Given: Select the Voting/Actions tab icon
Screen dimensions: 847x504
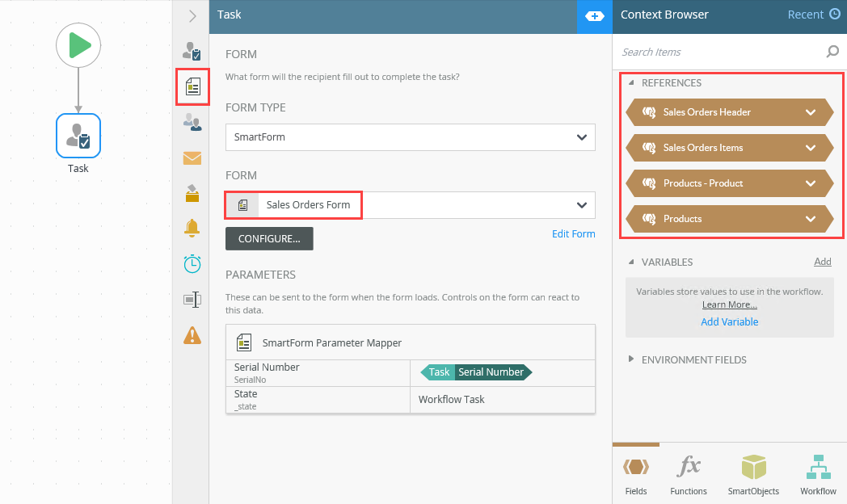Looking at the screenshot, I should point(192,193).
